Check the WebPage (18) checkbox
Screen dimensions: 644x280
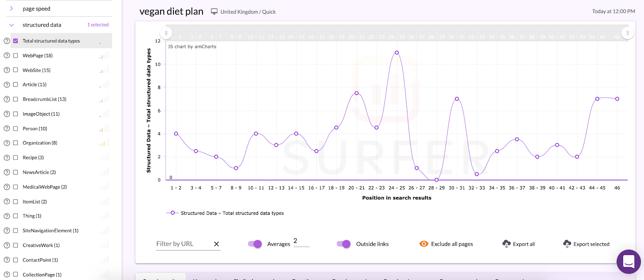[x=16, y=56]
